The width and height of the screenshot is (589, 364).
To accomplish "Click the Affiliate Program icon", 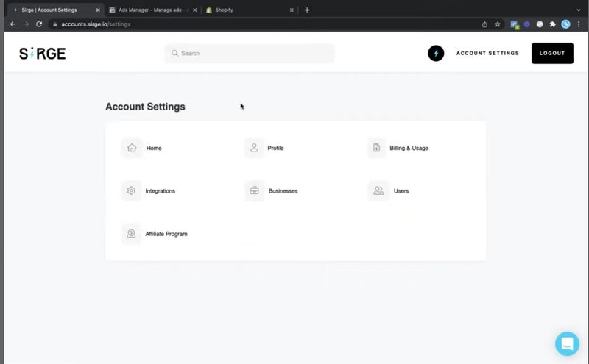I will 131,234.
